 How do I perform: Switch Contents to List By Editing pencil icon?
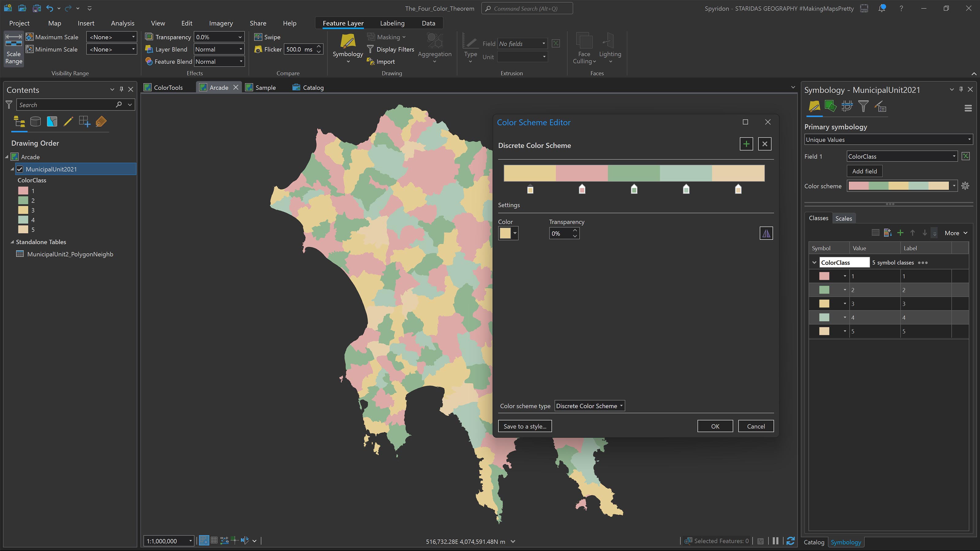coord(69,122)
